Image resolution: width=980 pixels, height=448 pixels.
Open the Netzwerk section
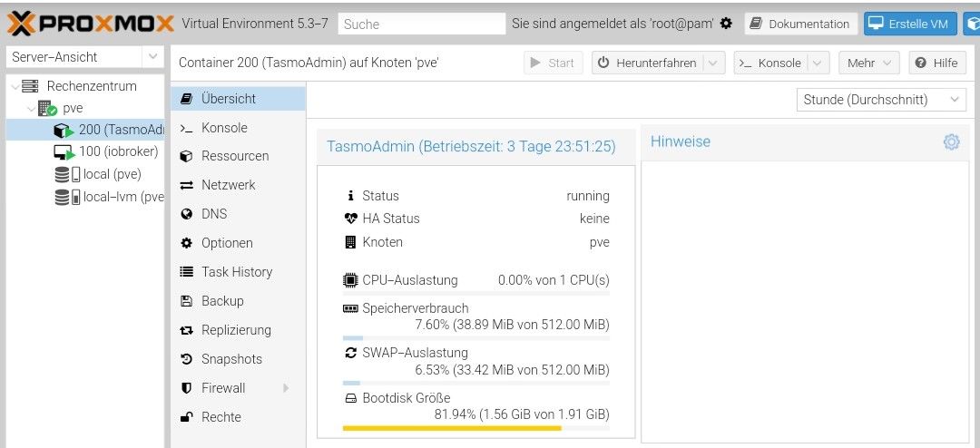point(238,186)
